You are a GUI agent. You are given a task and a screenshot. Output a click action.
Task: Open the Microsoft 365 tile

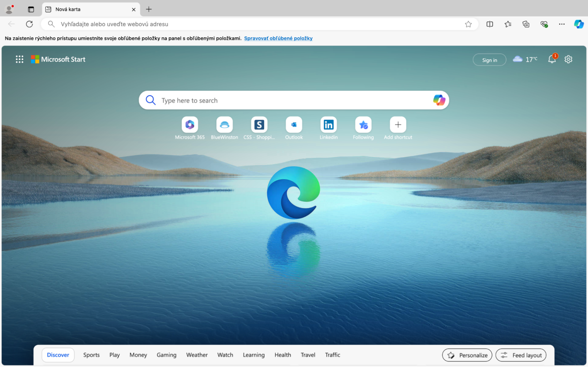[189, 125]
